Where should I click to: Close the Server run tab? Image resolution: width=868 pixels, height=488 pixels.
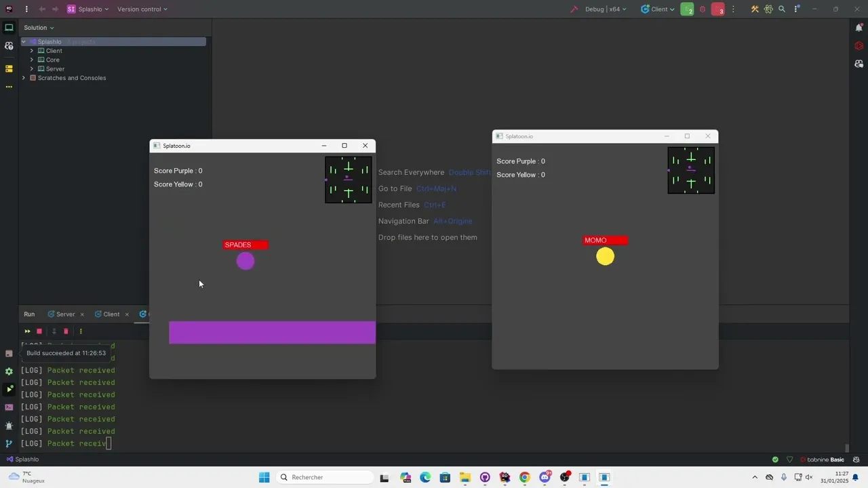coord(82,314)
